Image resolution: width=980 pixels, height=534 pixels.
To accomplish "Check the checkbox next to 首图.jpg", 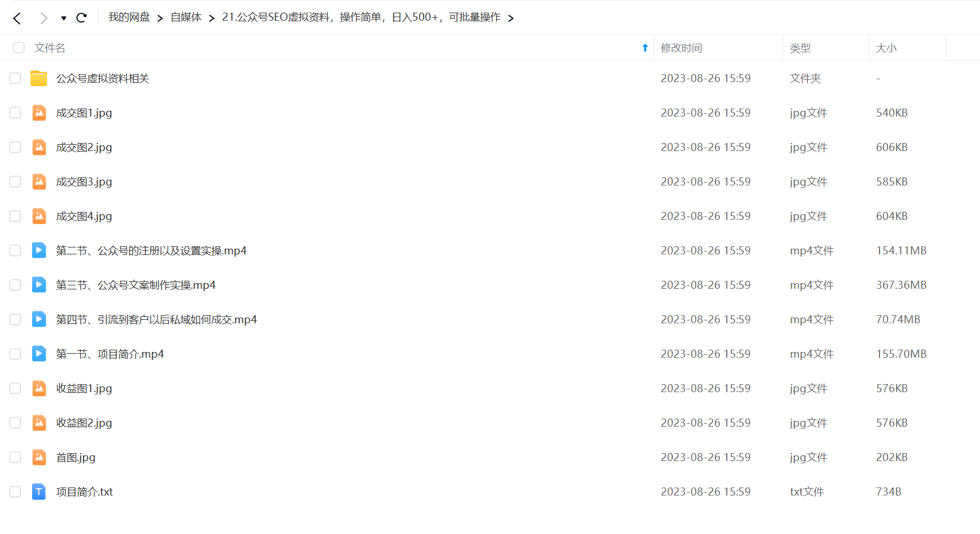I will pyautogui.click(x=15, y=457).
